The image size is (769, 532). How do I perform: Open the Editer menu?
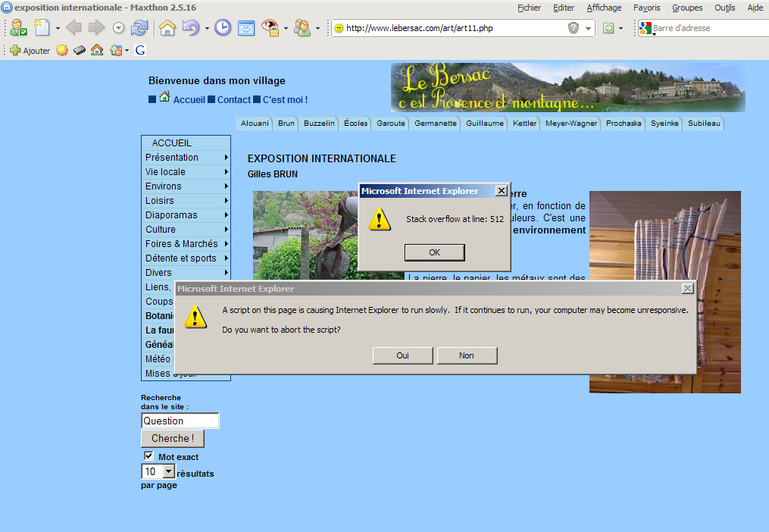564,8
